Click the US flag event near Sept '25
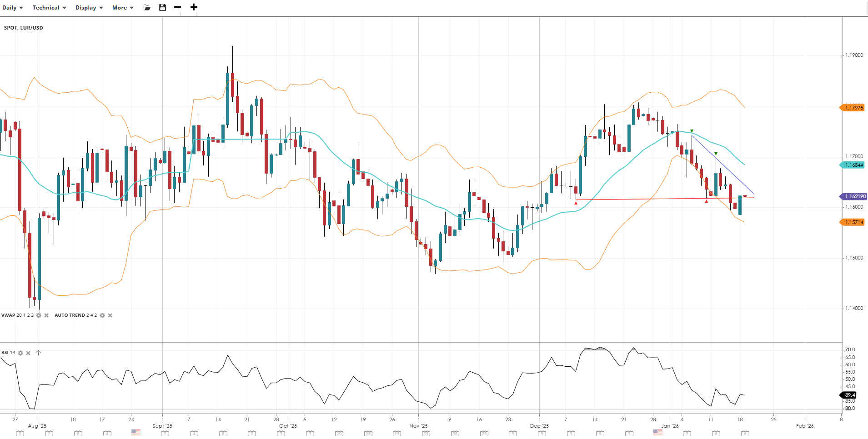Image resolution: width=868 pixels, height=439 pixels. coord(136,433)
